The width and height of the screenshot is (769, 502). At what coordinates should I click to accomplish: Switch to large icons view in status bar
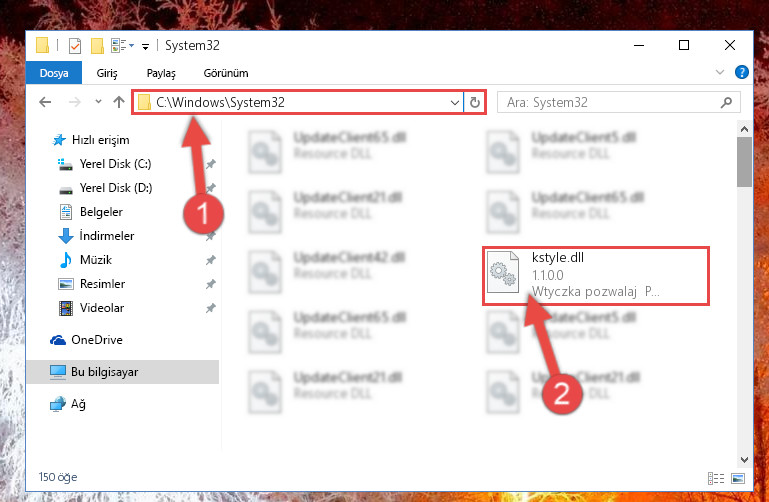[738, 478]
